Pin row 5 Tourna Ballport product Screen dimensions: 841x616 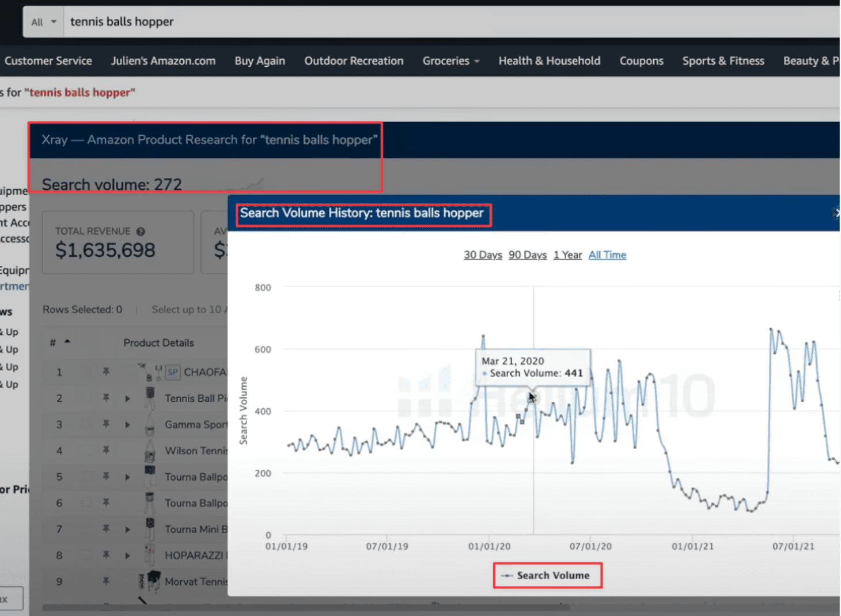pyautogui.click(x=106, y=477)
